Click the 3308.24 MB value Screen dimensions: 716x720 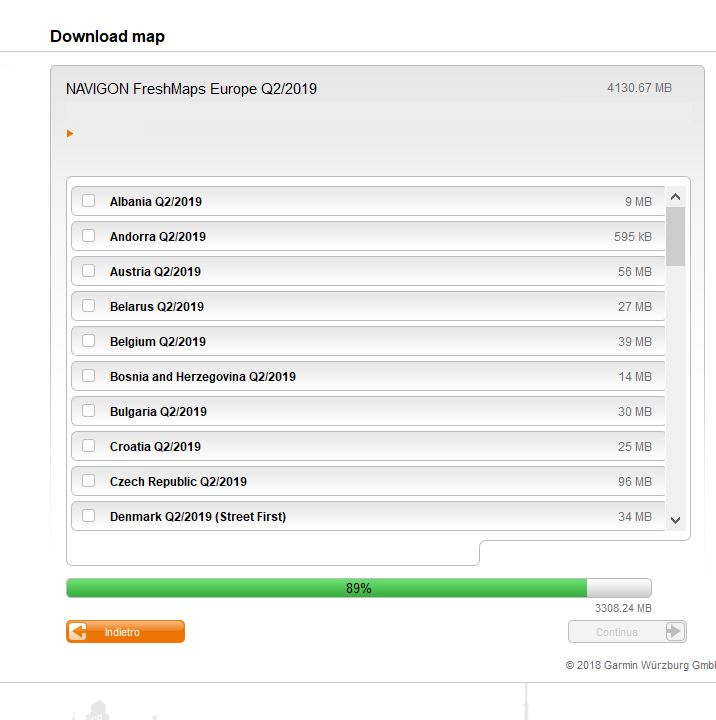point(623,608)
